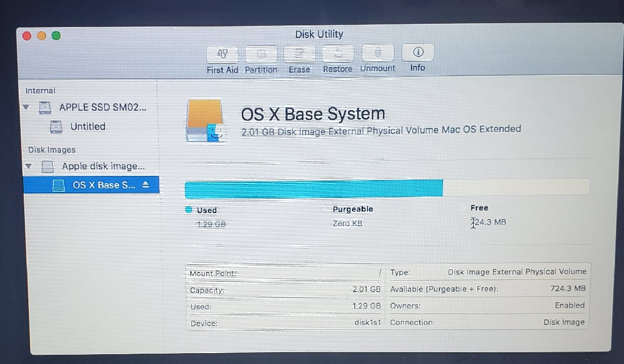Viewport: 624px width, 364px height.
Task: Show Info for the volume
Action: click(418, 52)
